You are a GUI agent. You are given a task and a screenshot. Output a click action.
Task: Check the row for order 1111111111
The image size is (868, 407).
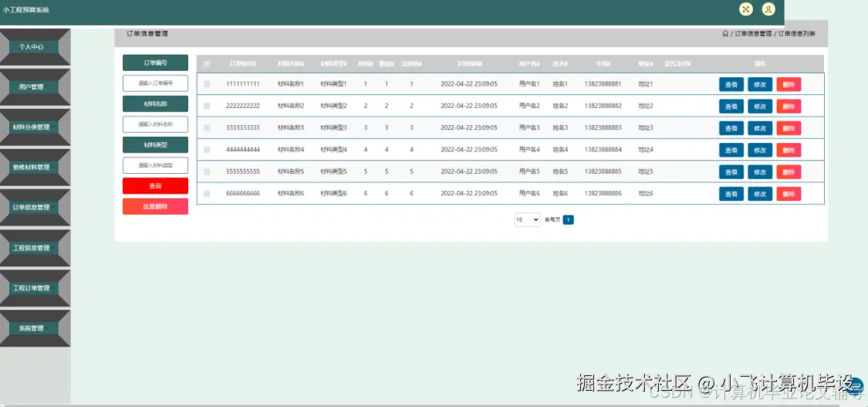(x=207, y=84)
